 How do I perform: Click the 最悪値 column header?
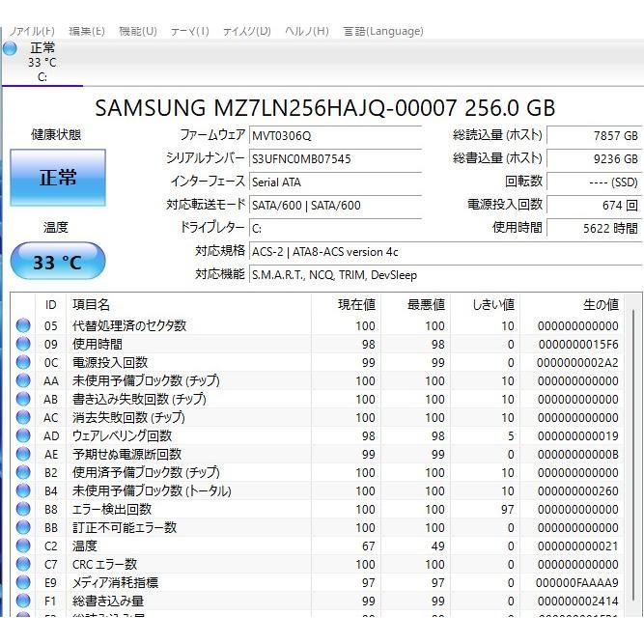[x=415, y=305]
